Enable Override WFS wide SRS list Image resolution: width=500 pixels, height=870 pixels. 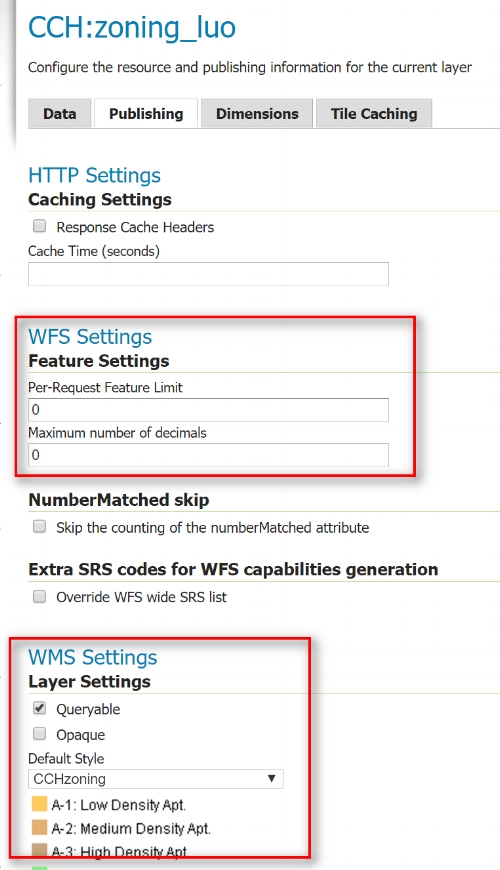[39, 596]
